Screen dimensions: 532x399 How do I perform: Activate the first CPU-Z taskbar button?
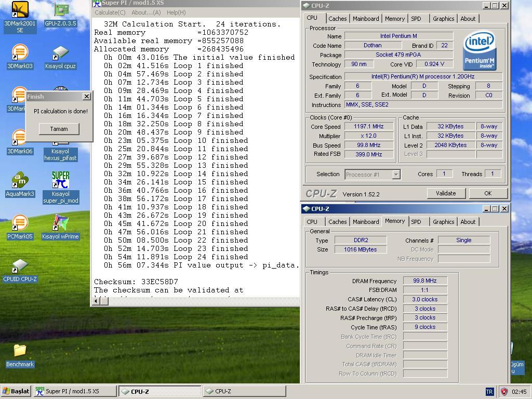point(160,391)
